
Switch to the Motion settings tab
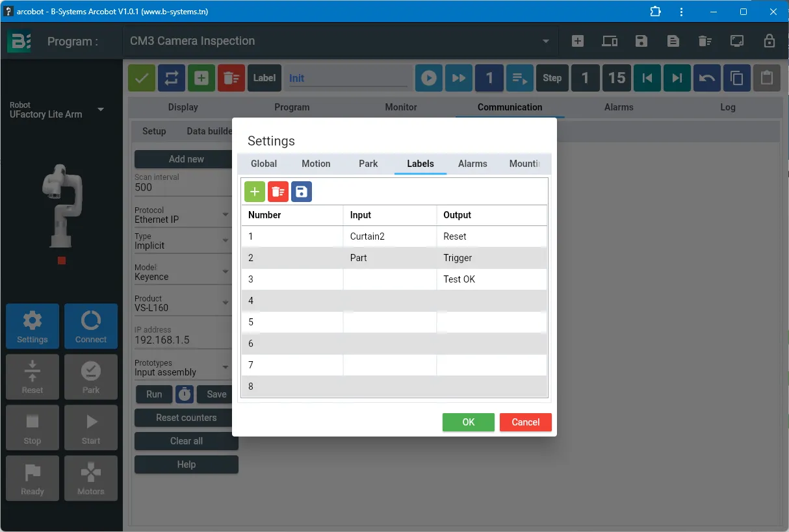coord(316,164)
